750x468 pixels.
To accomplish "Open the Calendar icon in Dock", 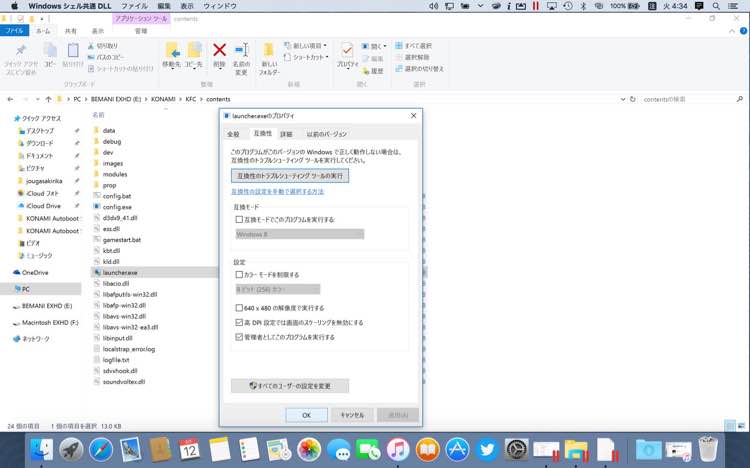I will (x=189, y=450).
